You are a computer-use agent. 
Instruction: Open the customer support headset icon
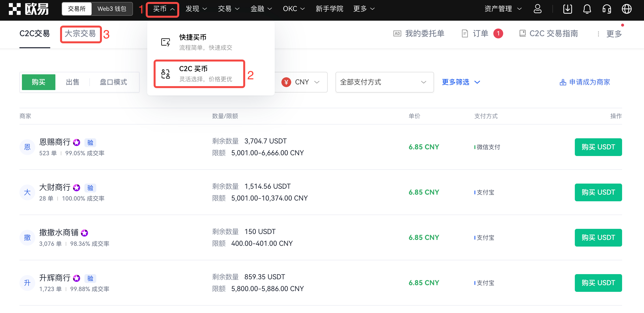(x=607, y=9)
